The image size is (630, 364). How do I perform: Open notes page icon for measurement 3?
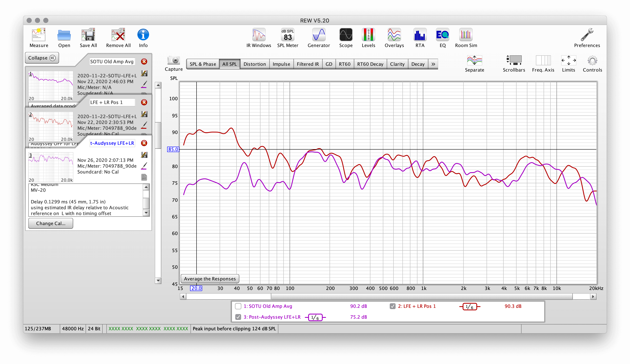[144, 177]
